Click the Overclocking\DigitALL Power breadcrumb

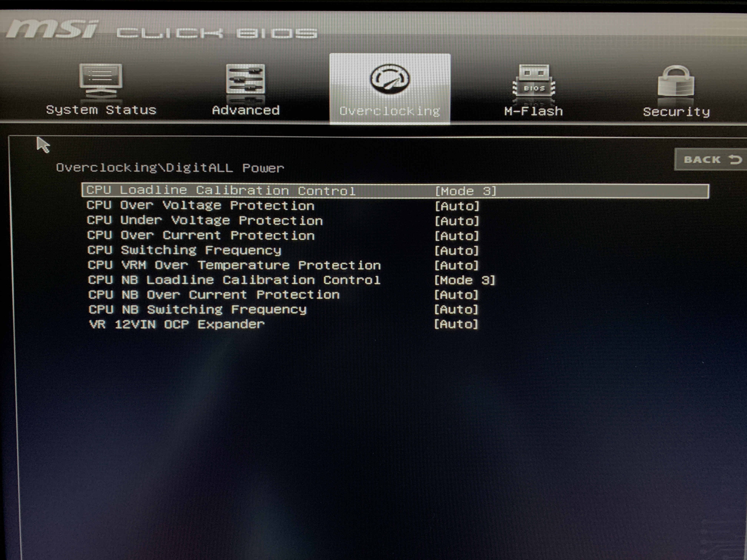(x=170, y=168)
